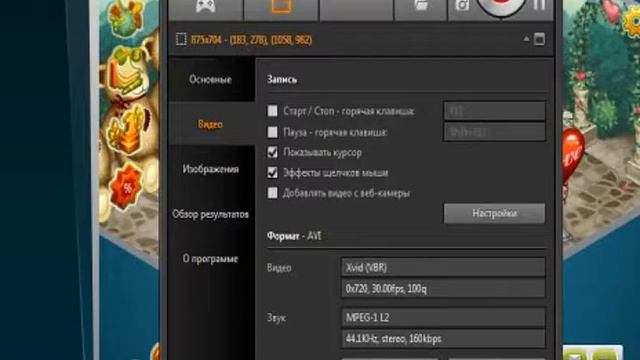Image resolution: width=640 pixels, height=360 pixels.
Task: Enable the Старт / Стоп hotkey checkbox
Action: tap(272, 111)
